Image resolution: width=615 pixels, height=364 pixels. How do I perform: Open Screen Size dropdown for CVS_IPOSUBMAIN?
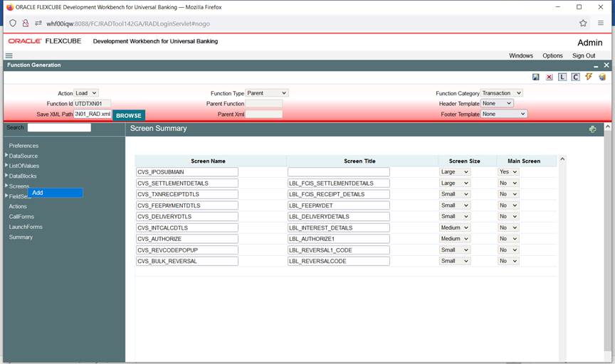coord(455,172)
